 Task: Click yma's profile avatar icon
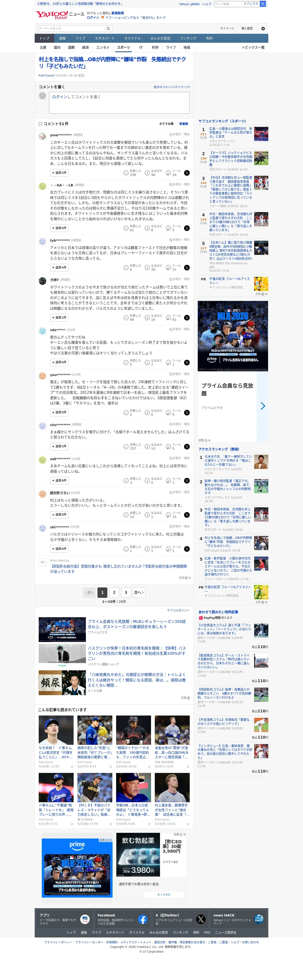coord(42,136)
